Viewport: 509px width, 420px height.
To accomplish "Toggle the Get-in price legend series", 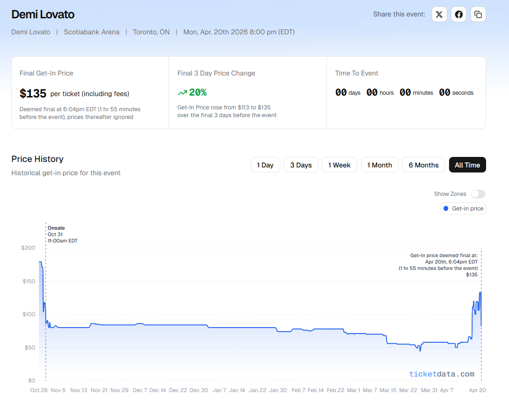I will [x=463, y=208].
